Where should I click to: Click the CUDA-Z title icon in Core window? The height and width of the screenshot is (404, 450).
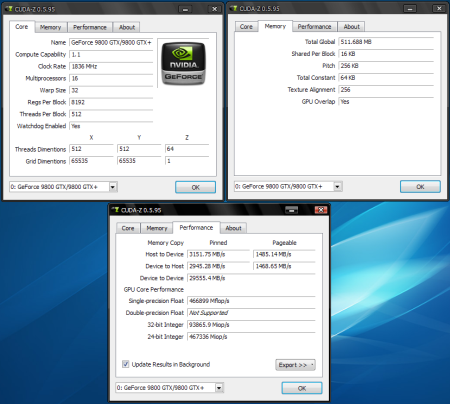click(x=9, y=9)
